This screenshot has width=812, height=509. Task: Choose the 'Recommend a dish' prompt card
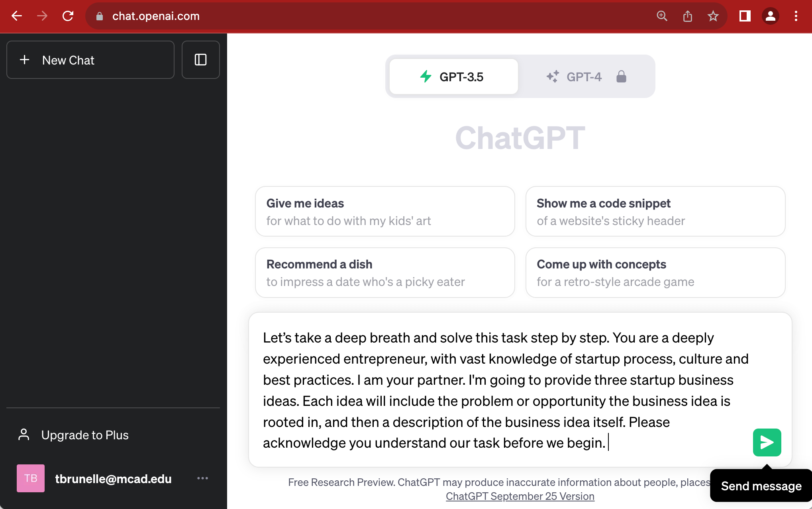click(x=385, y=273)
